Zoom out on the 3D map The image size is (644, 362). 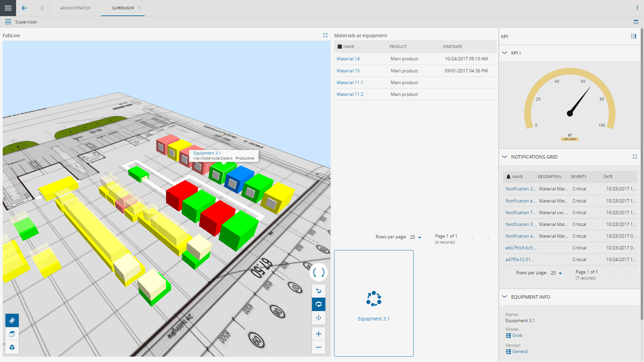click(x=319, y=347)
